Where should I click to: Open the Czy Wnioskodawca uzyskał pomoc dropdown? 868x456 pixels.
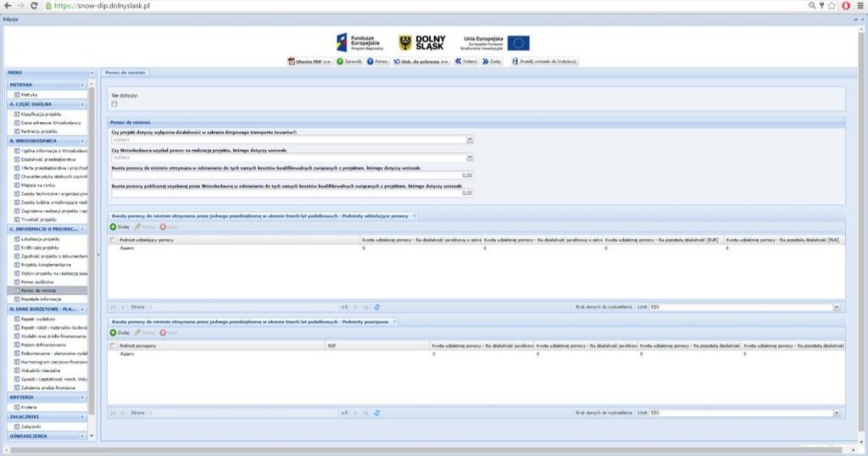(x=470, y=158)
